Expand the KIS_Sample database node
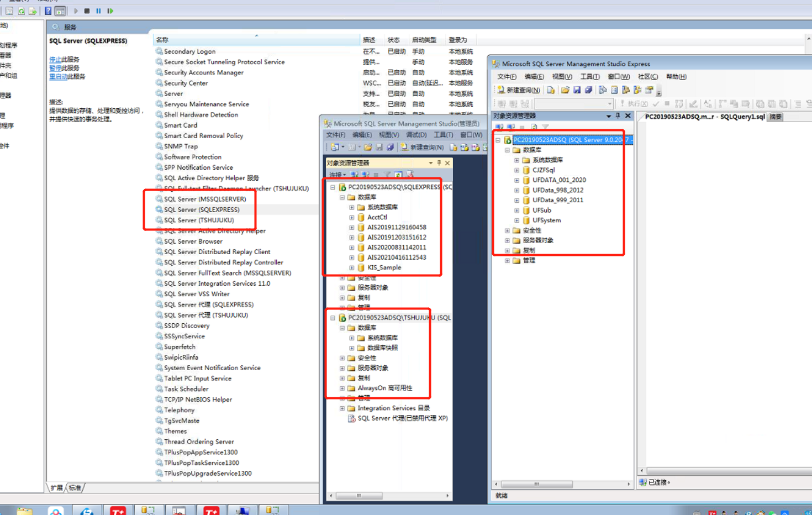Screen dimensions: 812x515 click(352, 267)
